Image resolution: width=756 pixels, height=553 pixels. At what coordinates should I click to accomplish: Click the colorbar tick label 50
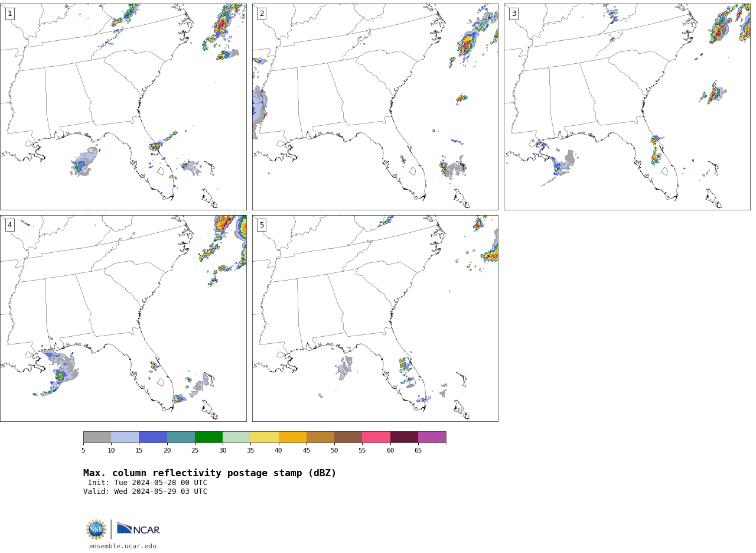click(x=334, y=451)
